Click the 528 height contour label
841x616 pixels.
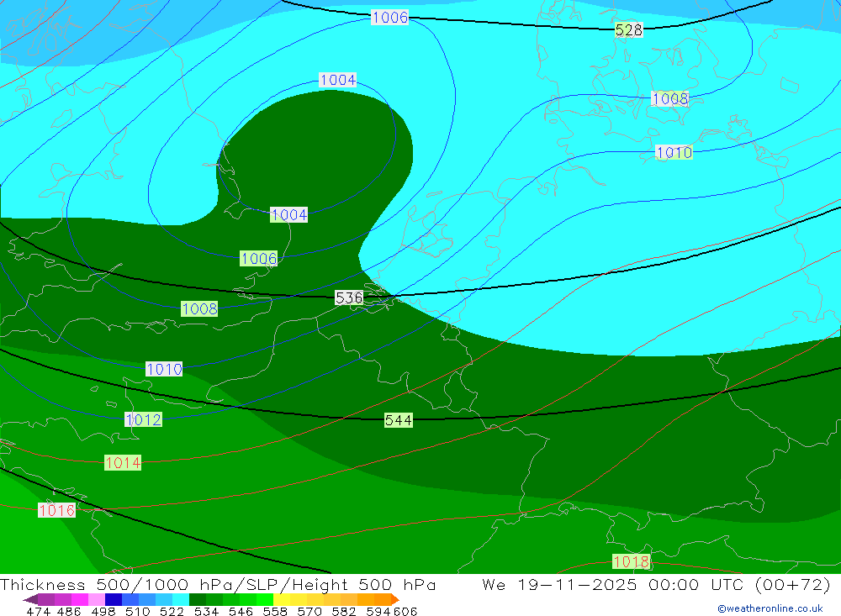[628, 30]
